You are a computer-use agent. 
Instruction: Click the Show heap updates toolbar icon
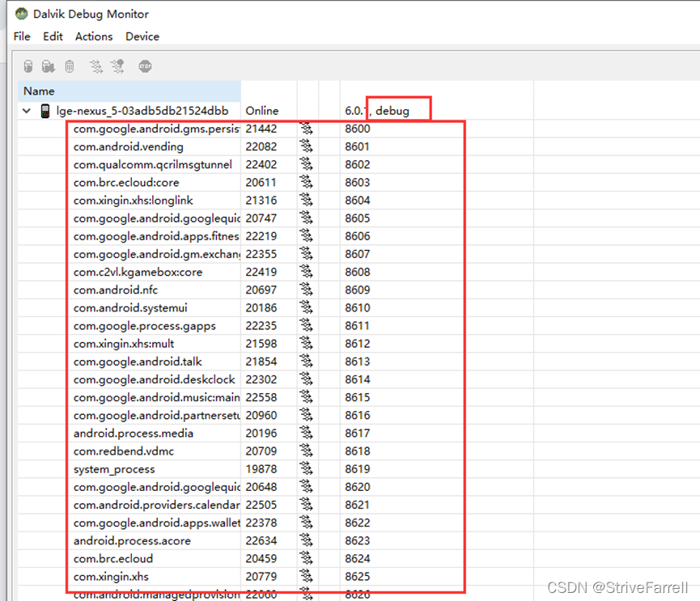28,66
